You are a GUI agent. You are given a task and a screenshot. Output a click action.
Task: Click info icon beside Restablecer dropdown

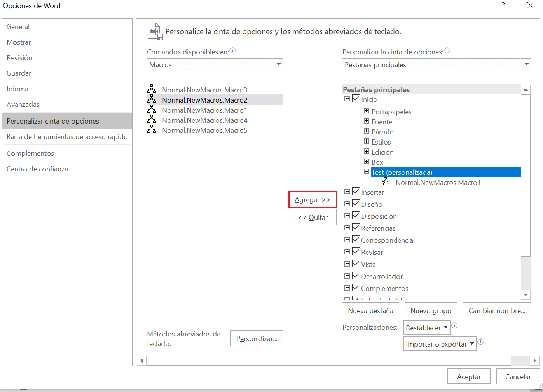coord(454,326)
